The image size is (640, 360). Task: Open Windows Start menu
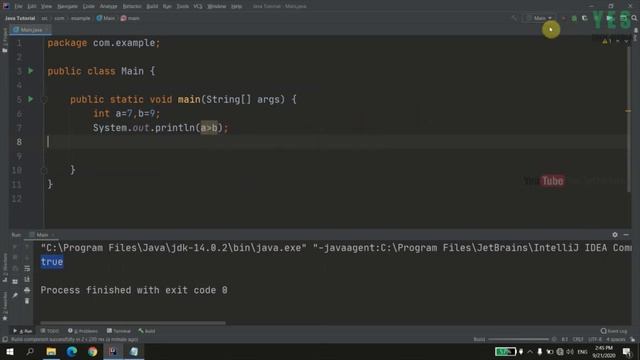tap(9, 351)
